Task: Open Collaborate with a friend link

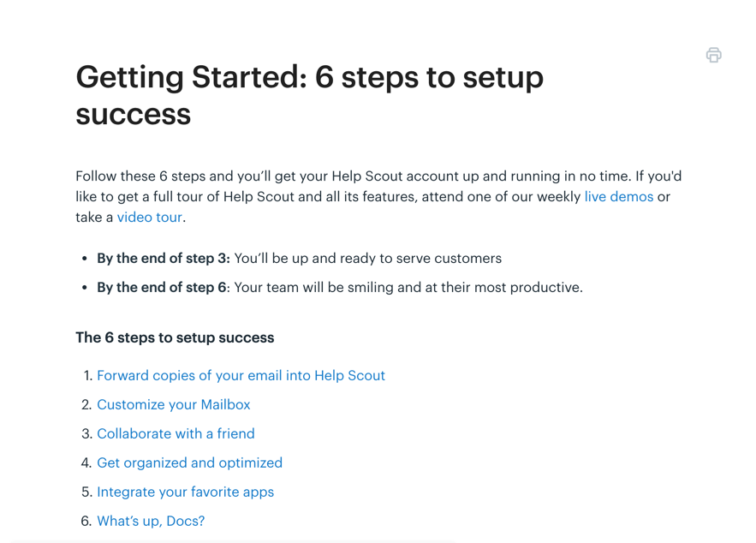Action: coord(176,433)
